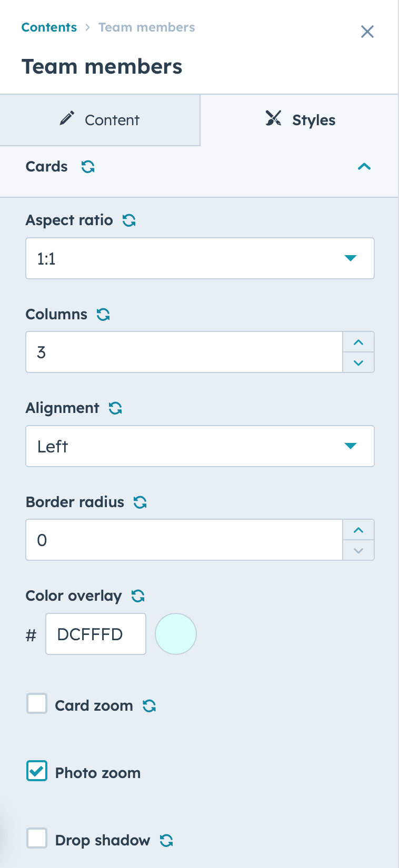Reset the Drop shadow icon

pyautogui.click(x=166, y=841)
